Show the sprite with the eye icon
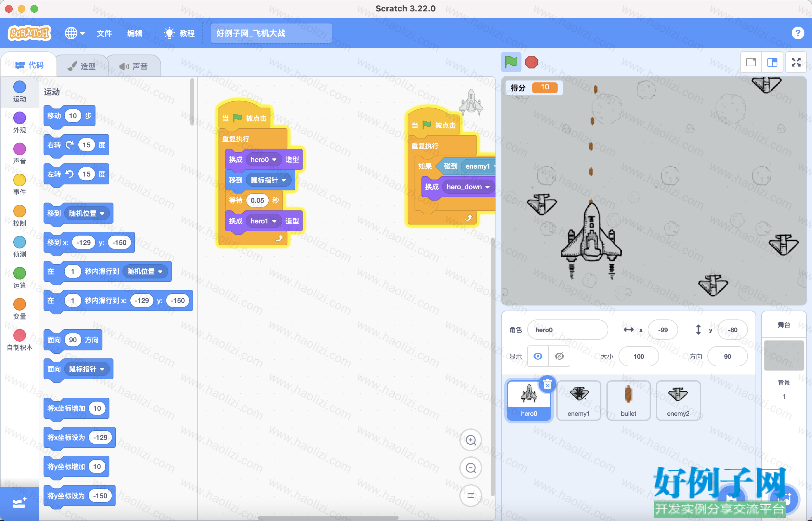 538,356
